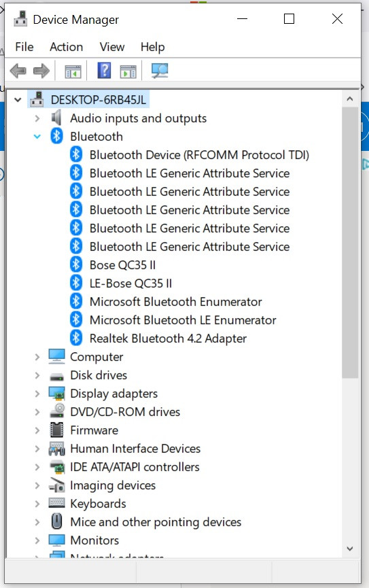Click the scrollbar up arrow
Screen dimensions: 369x588
pyautogui.click(x=350, y=99)
